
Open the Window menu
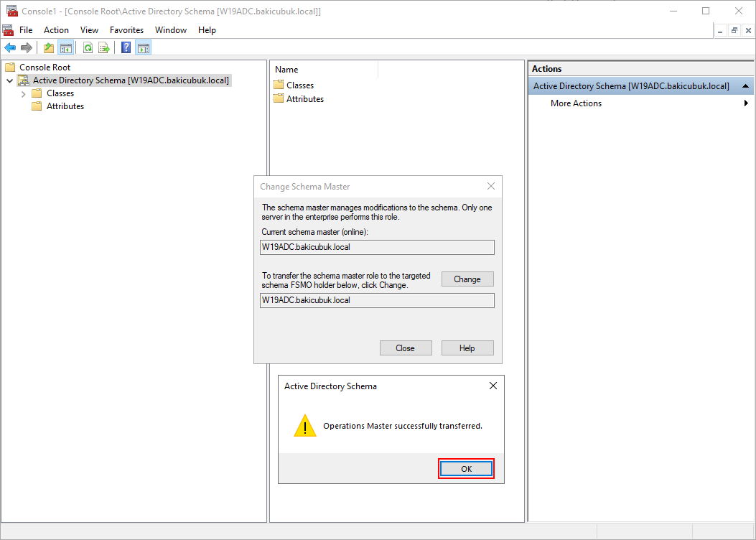point(171,30)
